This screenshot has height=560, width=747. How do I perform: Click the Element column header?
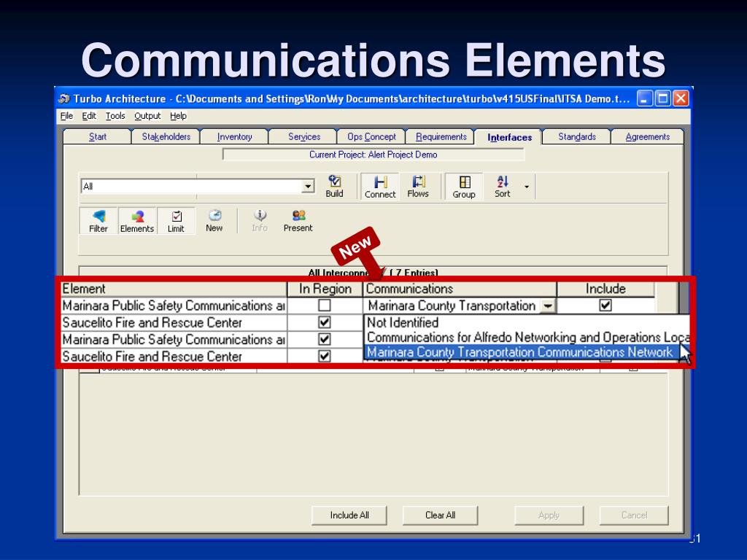tap(174, 289)
